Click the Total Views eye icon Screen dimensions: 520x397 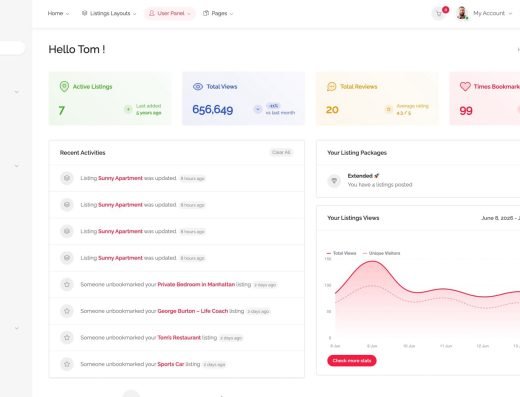click(x=198, y=87)
